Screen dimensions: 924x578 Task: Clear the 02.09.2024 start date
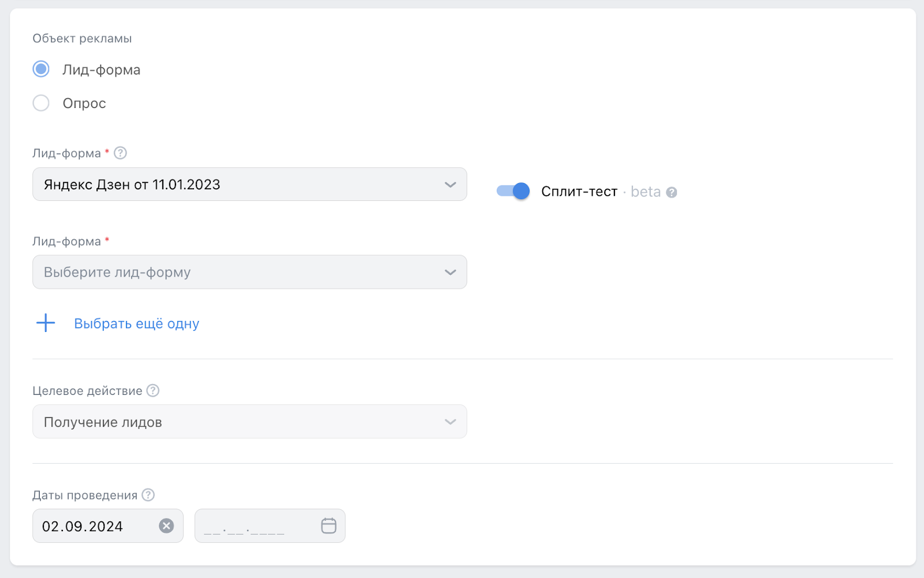pyautogui.click(x=166, y=526)
